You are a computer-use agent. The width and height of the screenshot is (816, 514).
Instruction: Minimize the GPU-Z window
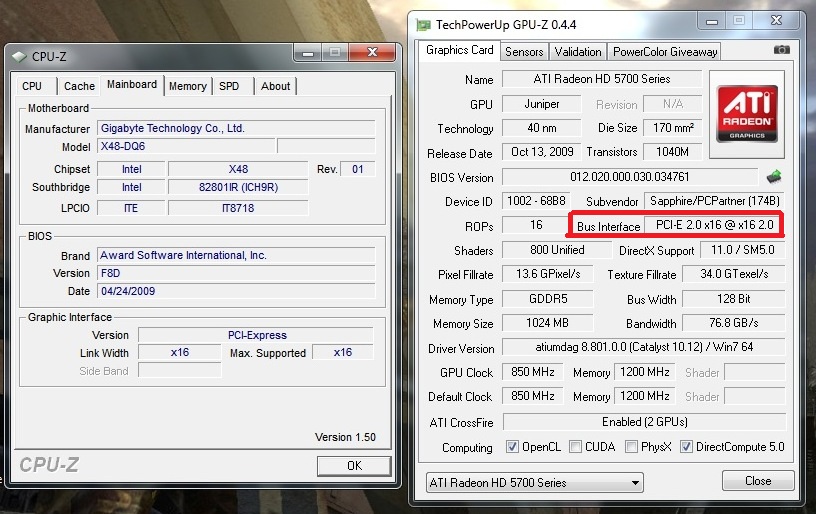tap(712, 21)
